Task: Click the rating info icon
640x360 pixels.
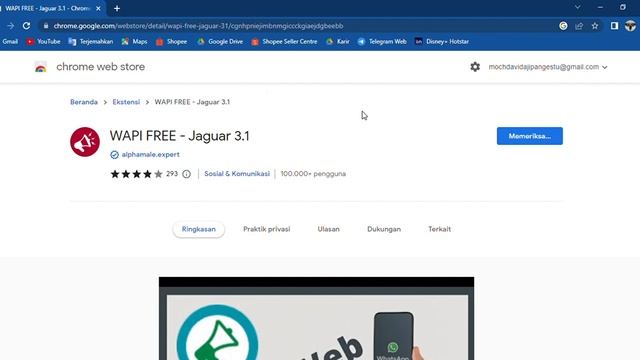Action: coord(187,174)
